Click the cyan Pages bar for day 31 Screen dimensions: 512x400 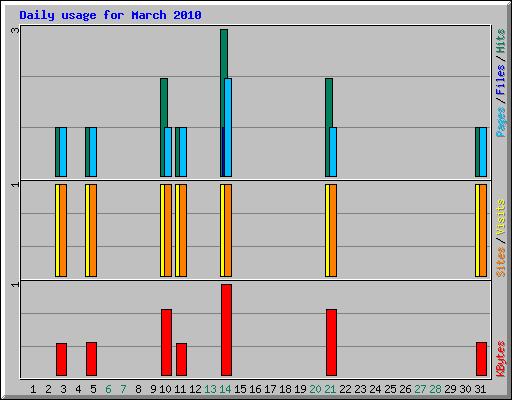click(483, 152)
